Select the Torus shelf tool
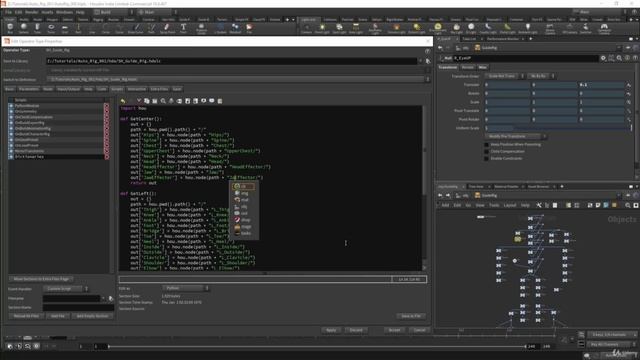Viewport: 640px width, 360px height. tap(51, 28)
